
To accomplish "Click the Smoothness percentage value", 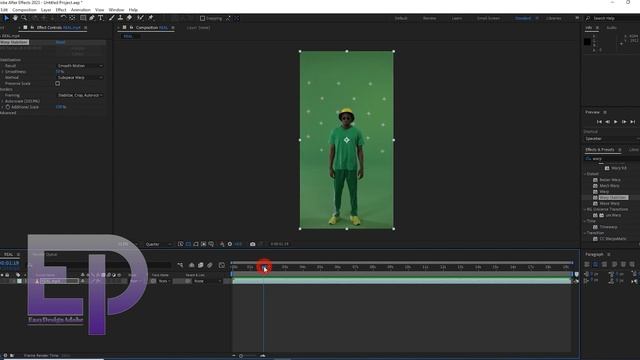I will click(x=60, y=71).
